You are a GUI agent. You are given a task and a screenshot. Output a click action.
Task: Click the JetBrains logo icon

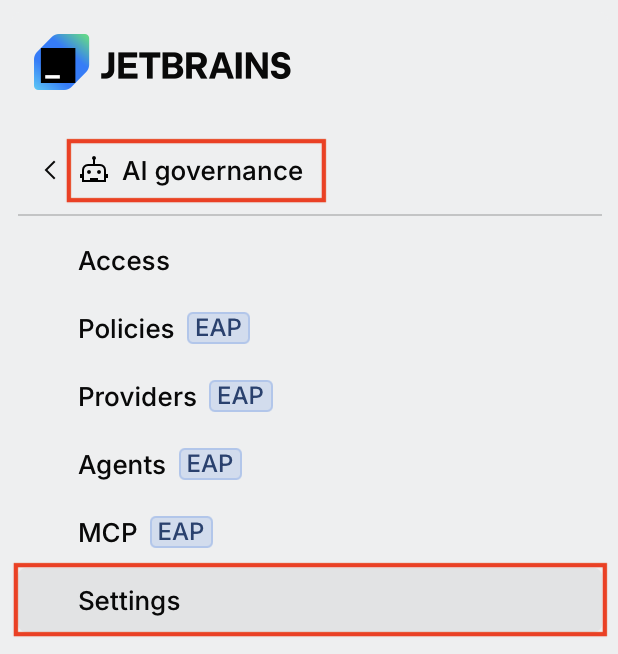61,62
